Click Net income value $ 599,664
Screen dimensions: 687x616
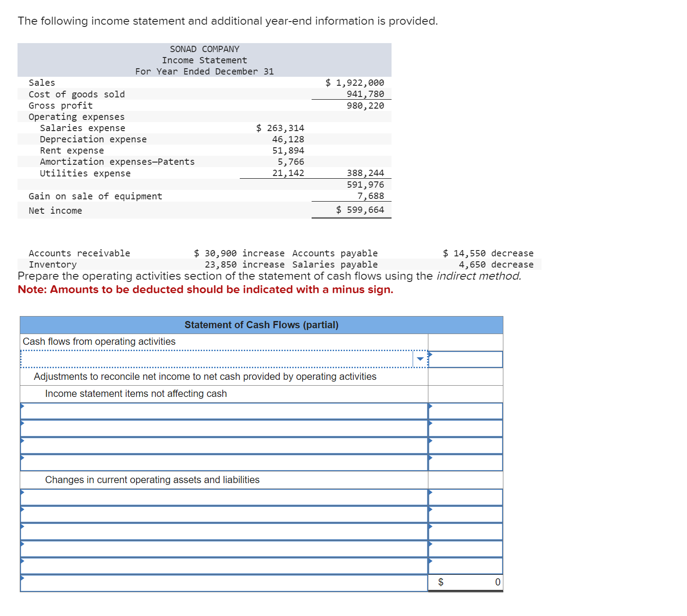click(x=360, y=210)
